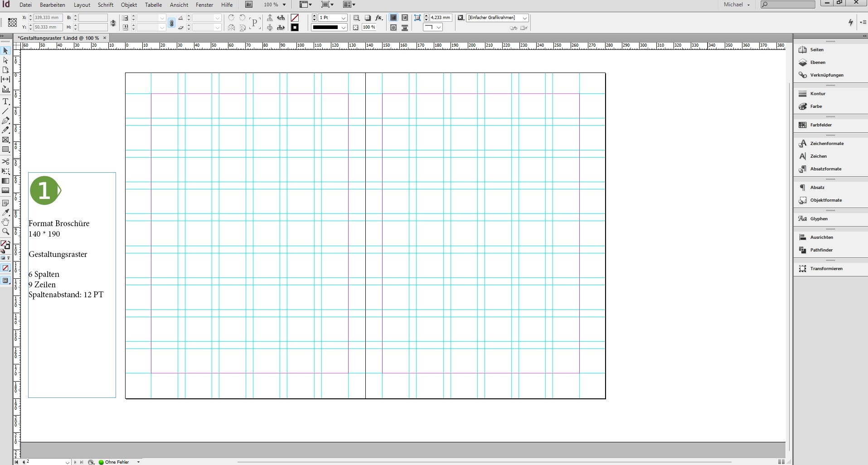Toggle formatting affects text button
868x465 pixels.
point(8,258)
